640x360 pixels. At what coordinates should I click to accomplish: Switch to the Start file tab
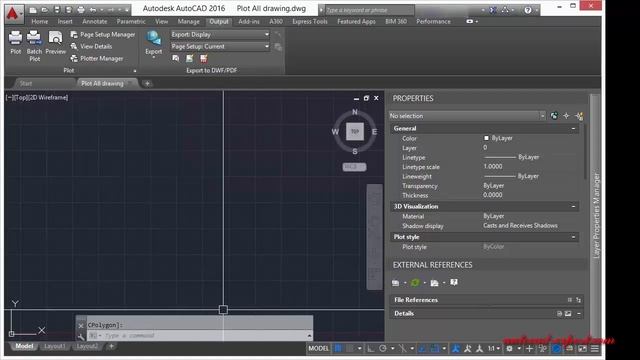[26, 84]
